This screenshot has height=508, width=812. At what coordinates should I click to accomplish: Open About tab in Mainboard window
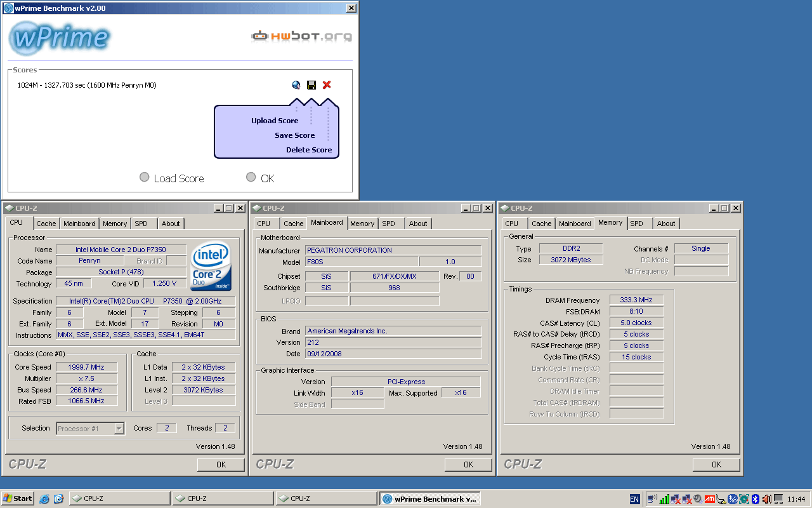click(x=418, y=224)
